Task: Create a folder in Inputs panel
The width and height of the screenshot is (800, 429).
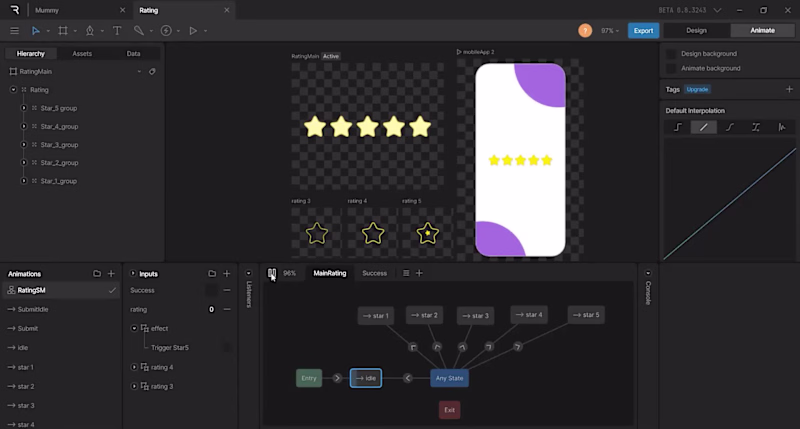Action: (x=212, y=274)
